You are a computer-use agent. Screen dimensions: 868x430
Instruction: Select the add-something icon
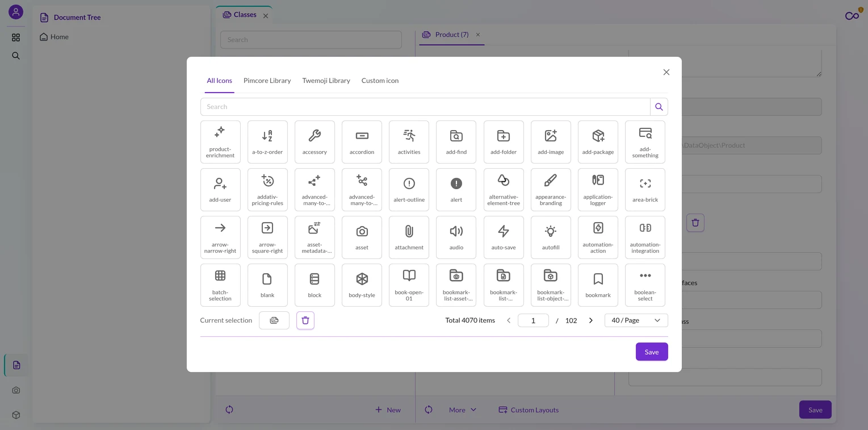pos(645,141)
